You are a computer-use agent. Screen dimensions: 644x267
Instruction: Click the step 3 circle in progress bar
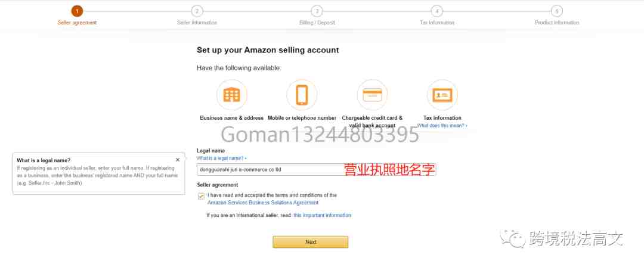coord(317,11)
